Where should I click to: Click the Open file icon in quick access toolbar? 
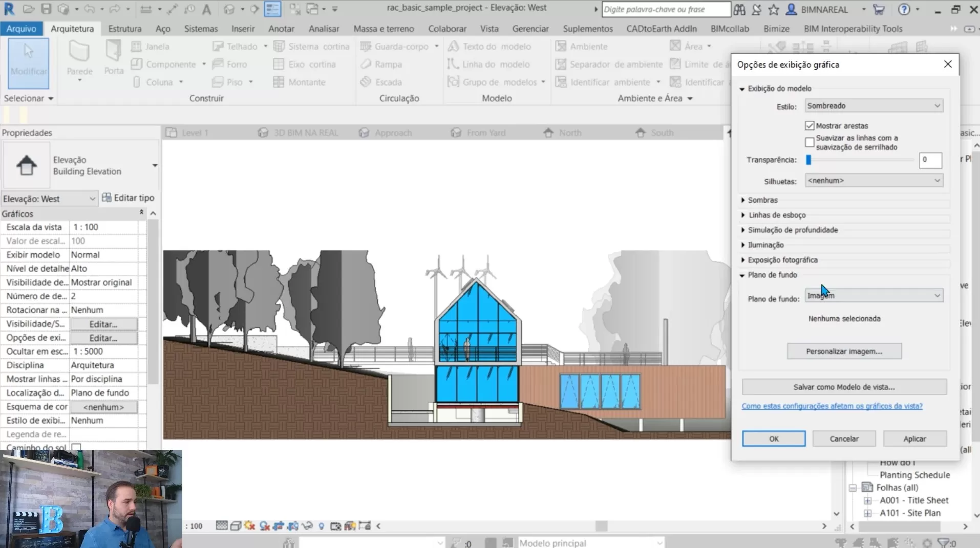tap(29, 9)
